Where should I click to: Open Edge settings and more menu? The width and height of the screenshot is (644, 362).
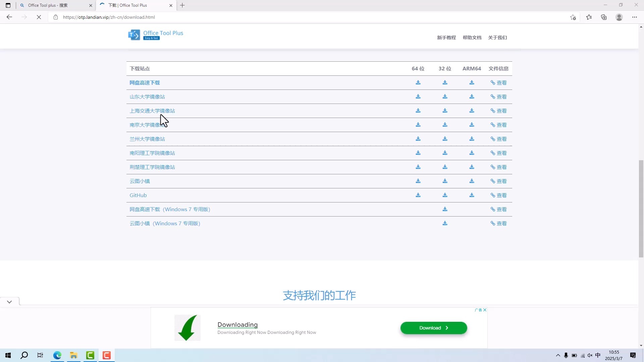pos(634,17)
